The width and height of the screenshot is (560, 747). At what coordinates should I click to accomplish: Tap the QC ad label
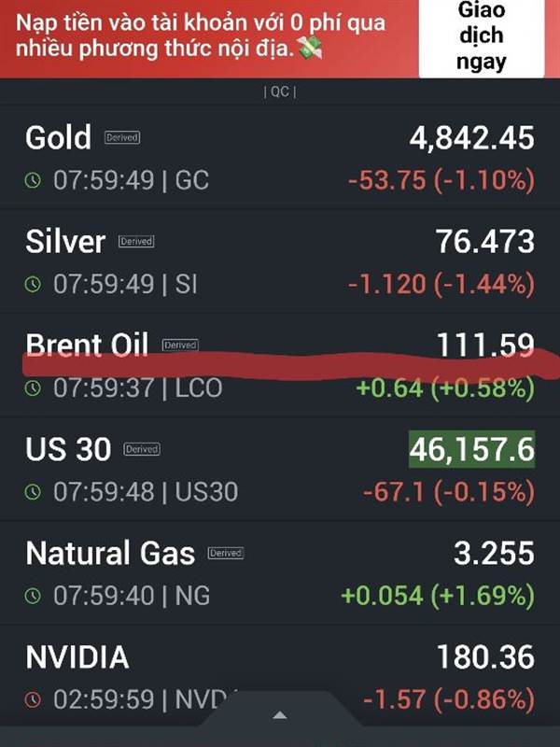pos(280,92)
